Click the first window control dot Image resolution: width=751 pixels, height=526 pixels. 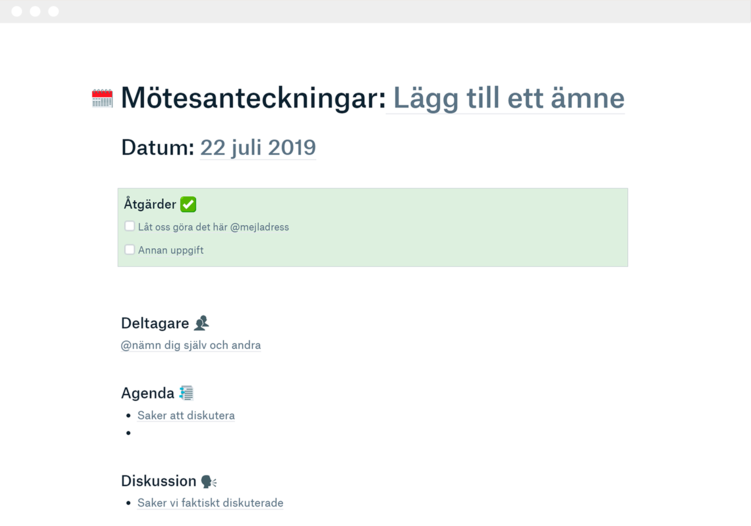click(17, 11)
